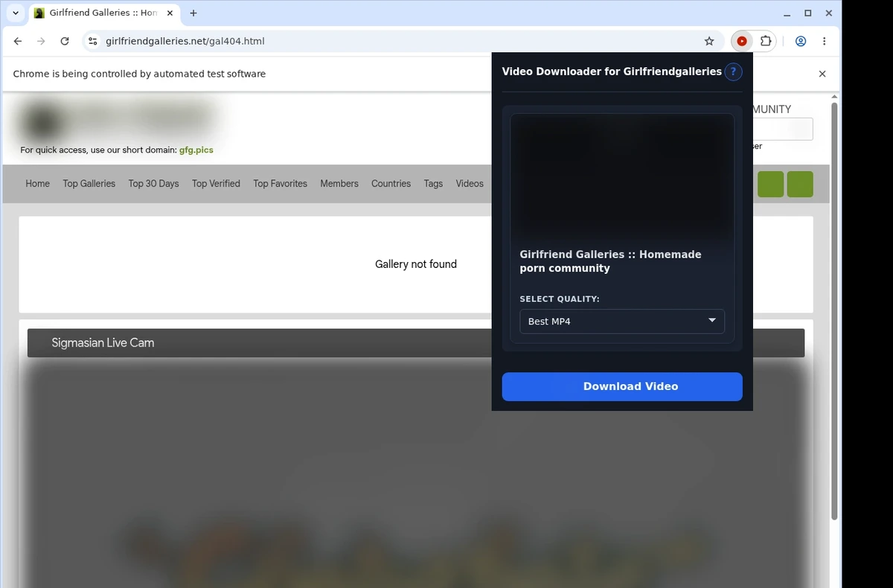
Task: Click the help question mark in Video Downloader
Action: coord(733,71)
